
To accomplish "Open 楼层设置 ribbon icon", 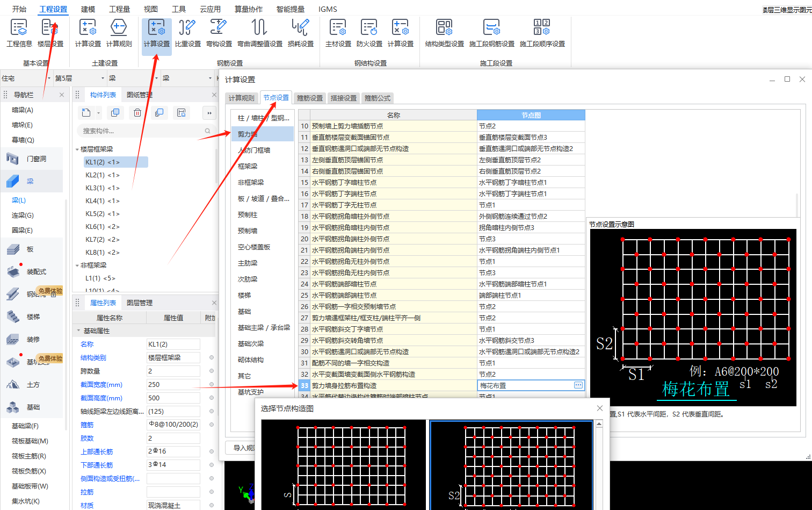I will 50,33.
